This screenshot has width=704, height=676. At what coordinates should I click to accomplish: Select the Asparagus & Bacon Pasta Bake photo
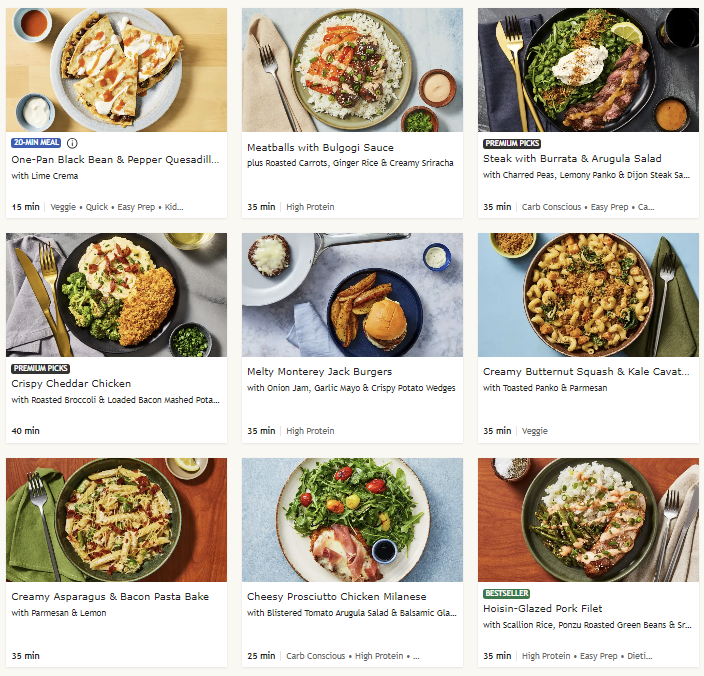(116, 520)
